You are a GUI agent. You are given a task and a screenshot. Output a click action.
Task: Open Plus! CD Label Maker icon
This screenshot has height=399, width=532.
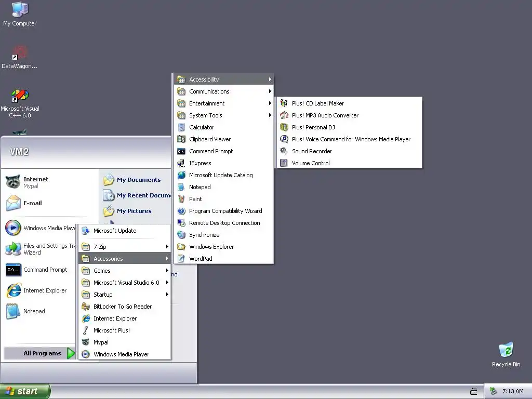[x=284, y=103]
